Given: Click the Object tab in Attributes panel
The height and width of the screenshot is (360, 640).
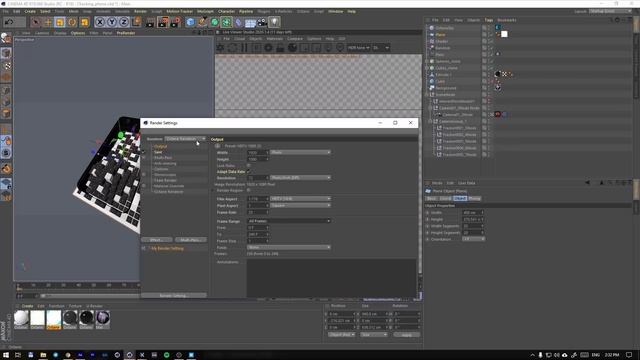Looking at the screenshot, I should [460, 198].
